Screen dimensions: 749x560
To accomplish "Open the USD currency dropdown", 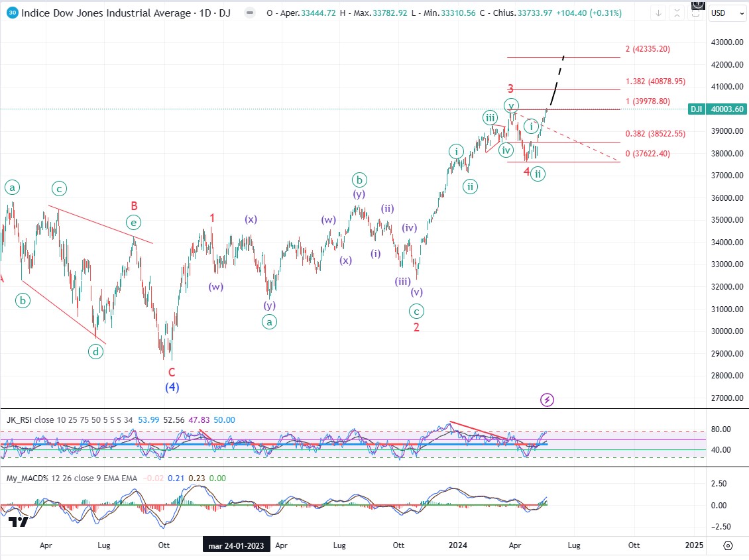I will click(728, 13).
